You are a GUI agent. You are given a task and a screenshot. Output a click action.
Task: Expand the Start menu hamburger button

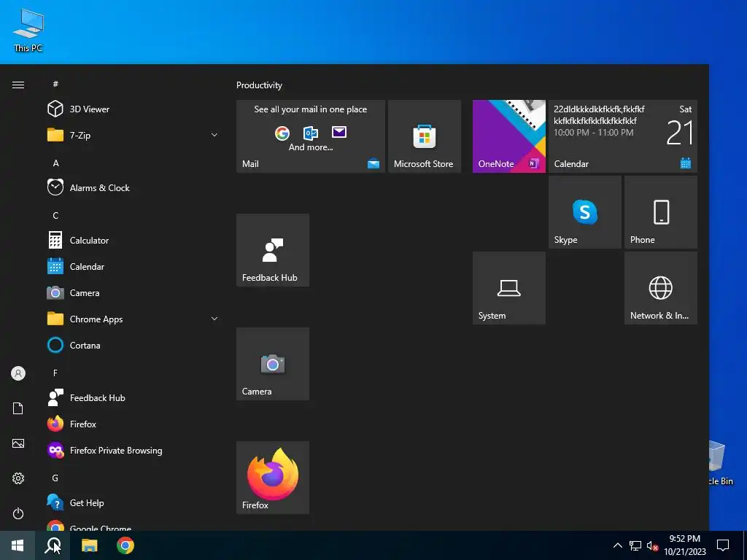tap(18, 85)
